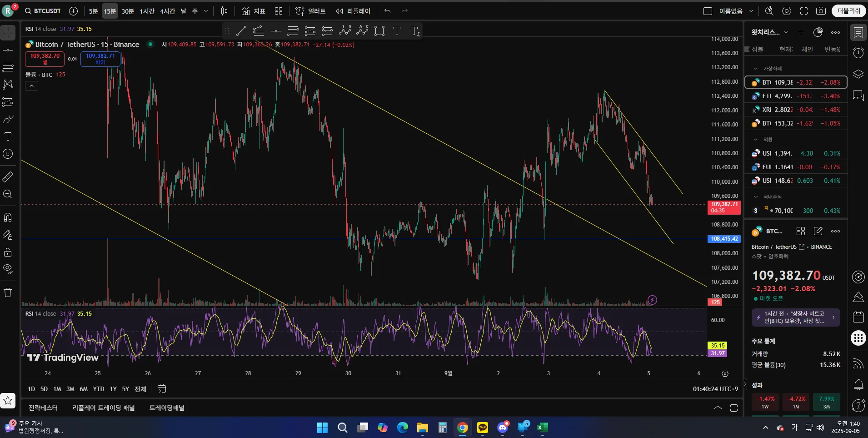Open the 이름없음 layout dropdown arrow

751,11
